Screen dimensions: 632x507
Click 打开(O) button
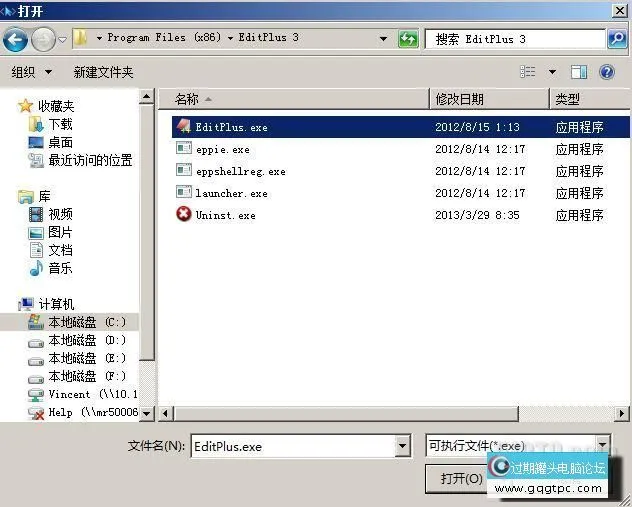[462, 478]
